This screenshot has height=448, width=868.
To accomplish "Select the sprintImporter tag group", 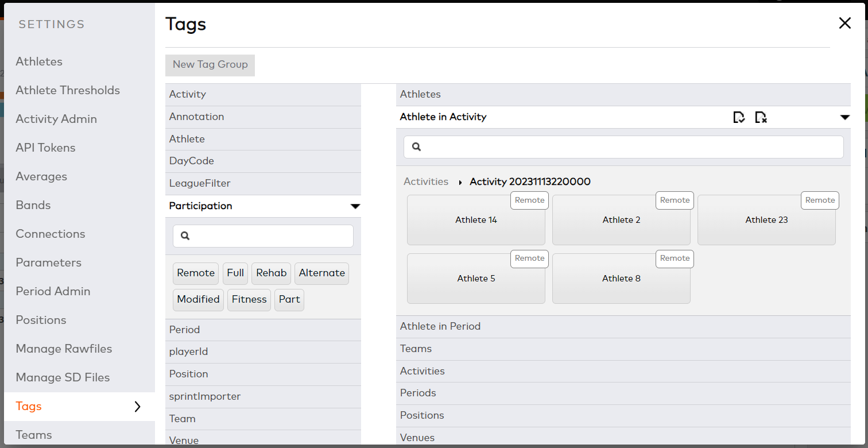I will [205, 396].
